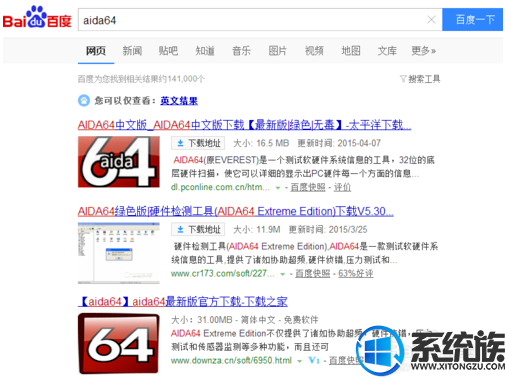Click the 英文结果 link
The image size is (505, 379).
[179, 101]
